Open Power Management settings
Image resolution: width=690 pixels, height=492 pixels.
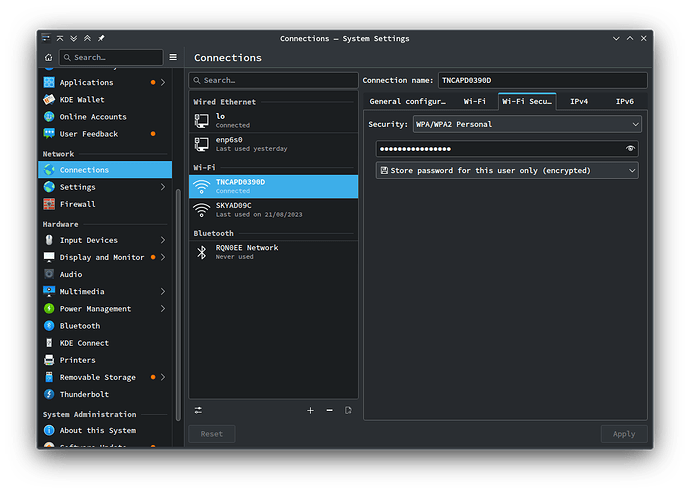coord(105,309)
